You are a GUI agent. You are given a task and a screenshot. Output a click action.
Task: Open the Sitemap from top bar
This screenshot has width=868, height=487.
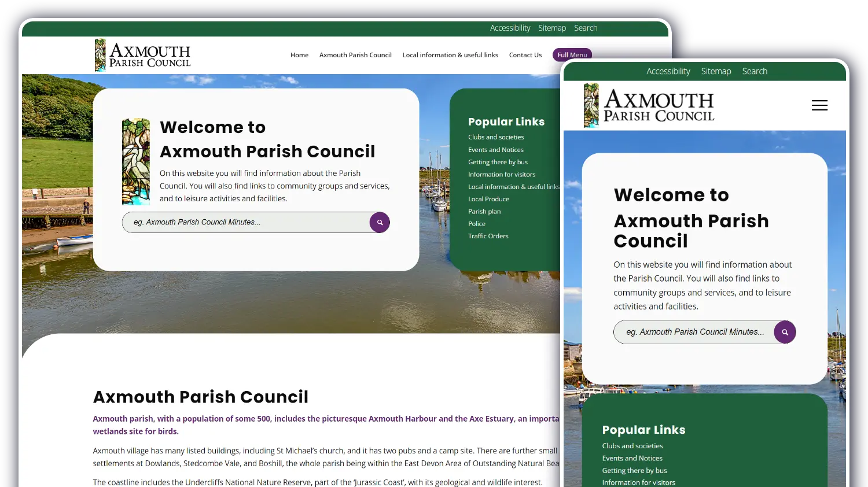pyautogui.click(x=552, y=28)
